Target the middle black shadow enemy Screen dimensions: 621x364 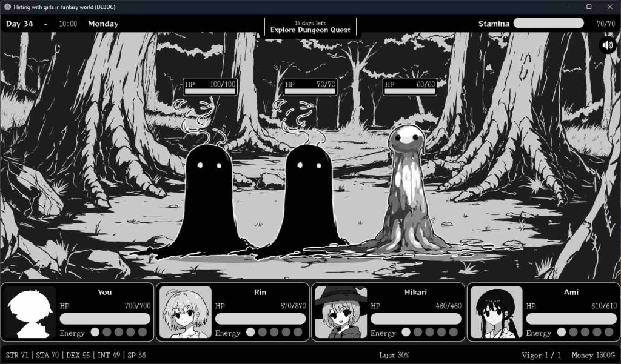click(309, 200)
